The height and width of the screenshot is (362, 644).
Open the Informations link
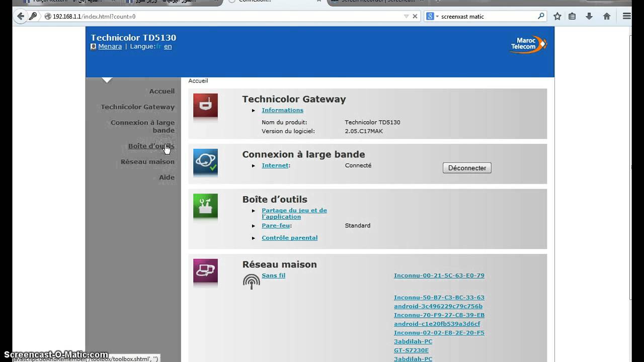pos(282,110)
